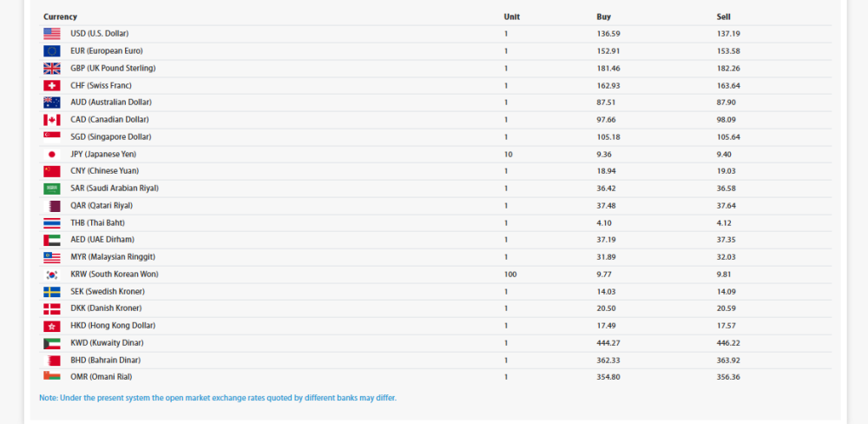868x424 pixels.
Task: Click the Saudi Arabian flag icon
Action: (52, 189)
